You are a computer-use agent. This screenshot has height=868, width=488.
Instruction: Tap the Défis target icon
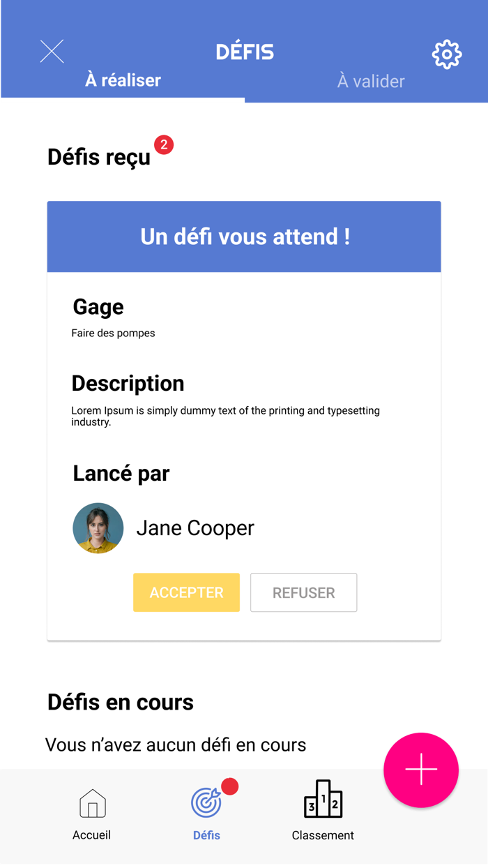[x=206, y=802]
